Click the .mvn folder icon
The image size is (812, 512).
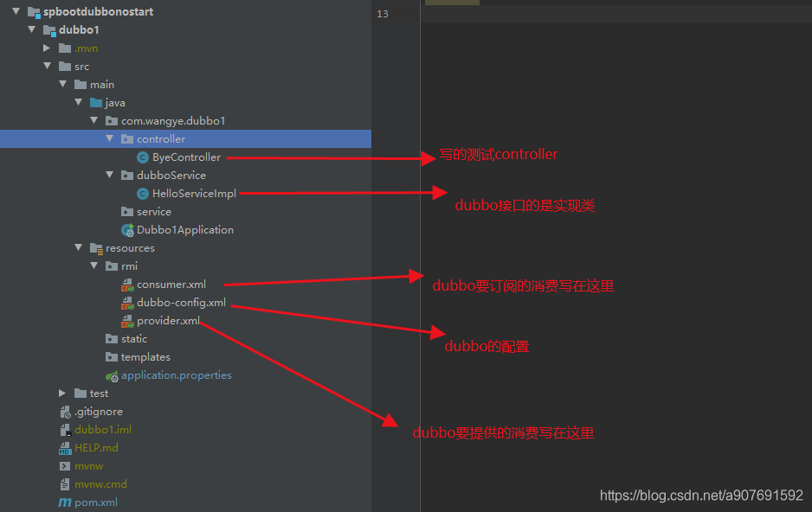(x=65, y=48)
